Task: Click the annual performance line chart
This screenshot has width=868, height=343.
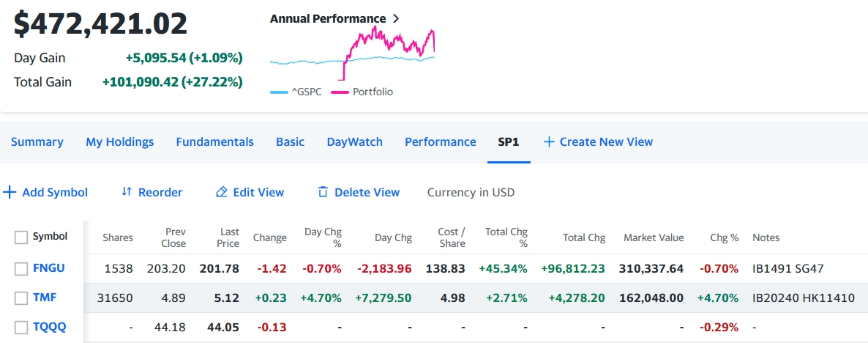Action: [x=352, y=53]
